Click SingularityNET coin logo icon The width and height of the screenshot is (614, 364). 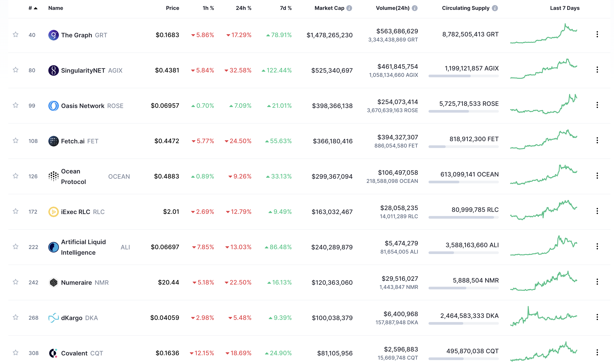(x=53, y=70)
